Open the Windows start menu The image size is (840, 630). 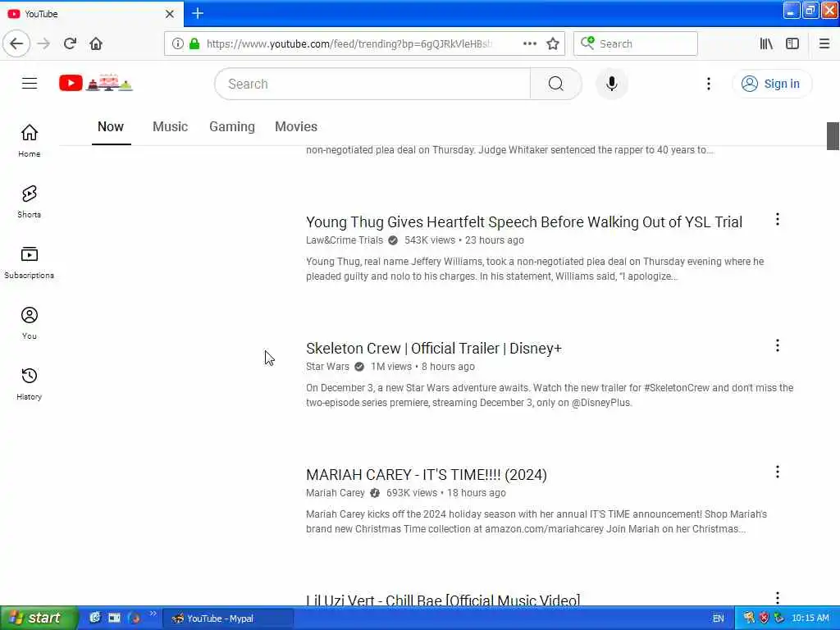[39, 618]
